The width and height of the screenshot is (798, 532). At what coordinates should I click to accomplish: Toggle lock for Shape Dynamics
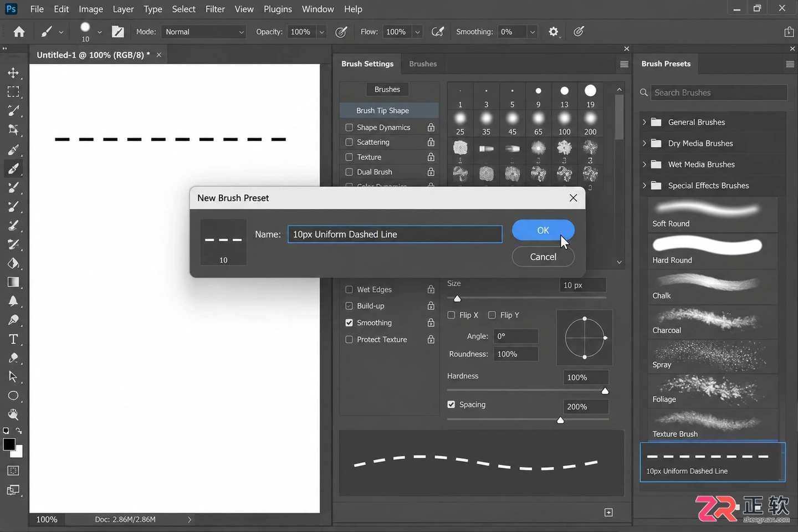click(x=431, y=127)
